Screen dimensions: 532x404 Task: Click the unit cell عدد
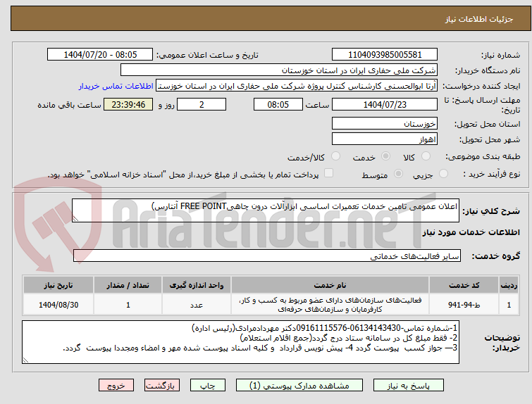click(197, 305)
